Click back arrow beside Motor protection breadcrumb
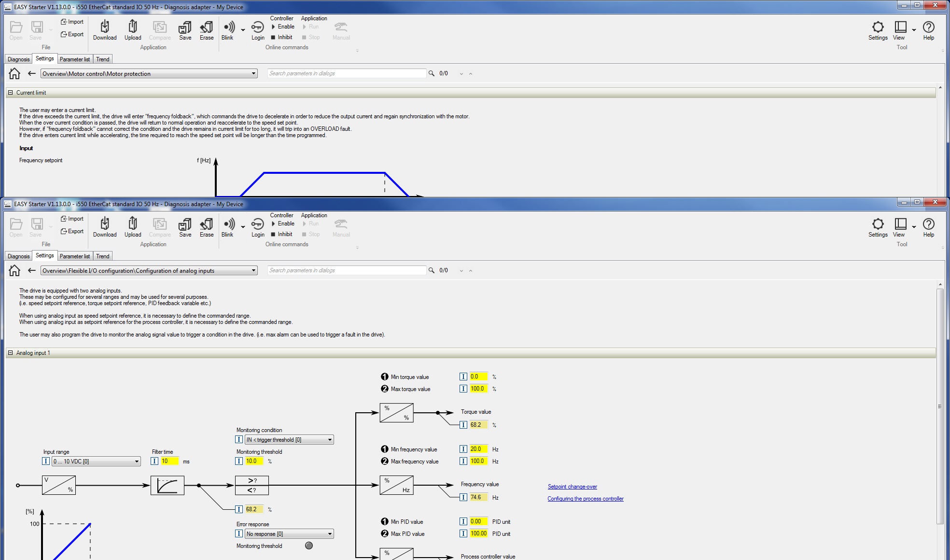This screenshot has height=560, width=950. pyautogui.click(x=32, y=73)
